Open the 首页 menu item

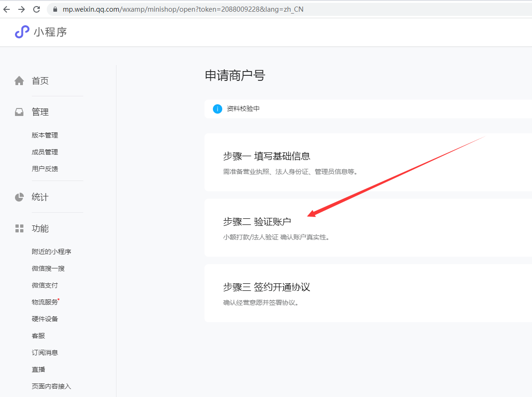pos(40,81)
